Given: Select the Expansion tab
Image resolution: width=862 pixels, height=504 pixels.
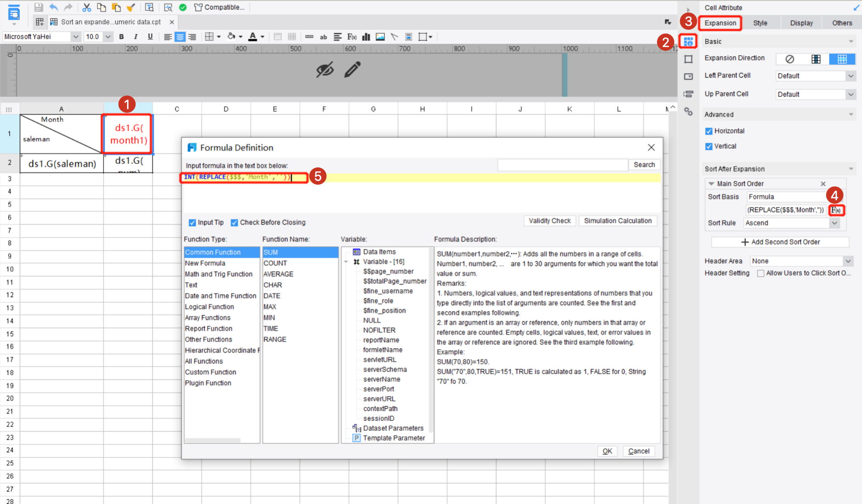Looking at the screenshot, I should 720,23.
